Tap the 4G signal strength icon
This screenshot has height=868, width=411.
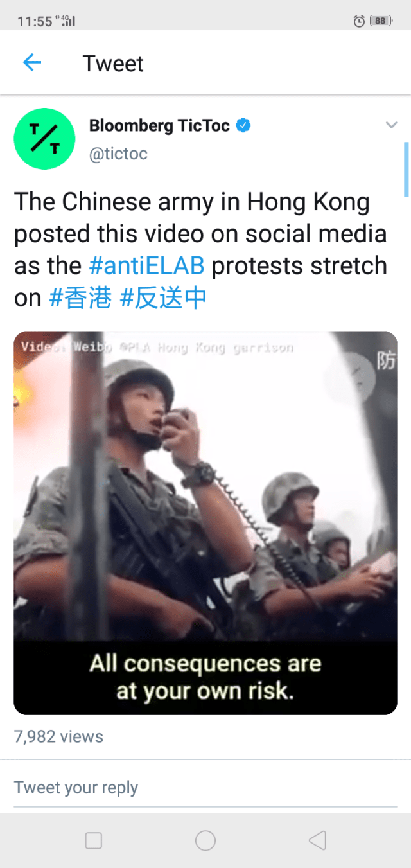point(66,21)
